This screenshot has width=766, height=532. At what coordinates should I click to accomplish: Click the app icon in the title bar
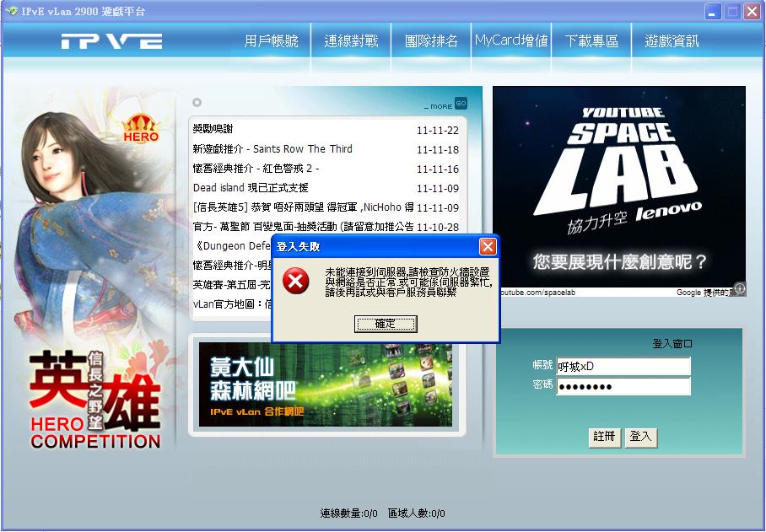[11, 11]
